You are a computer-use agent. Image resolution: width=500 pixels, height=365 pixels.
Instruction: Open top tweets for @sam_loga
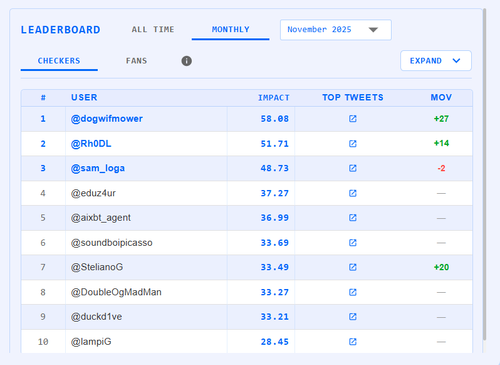[353, 168]
